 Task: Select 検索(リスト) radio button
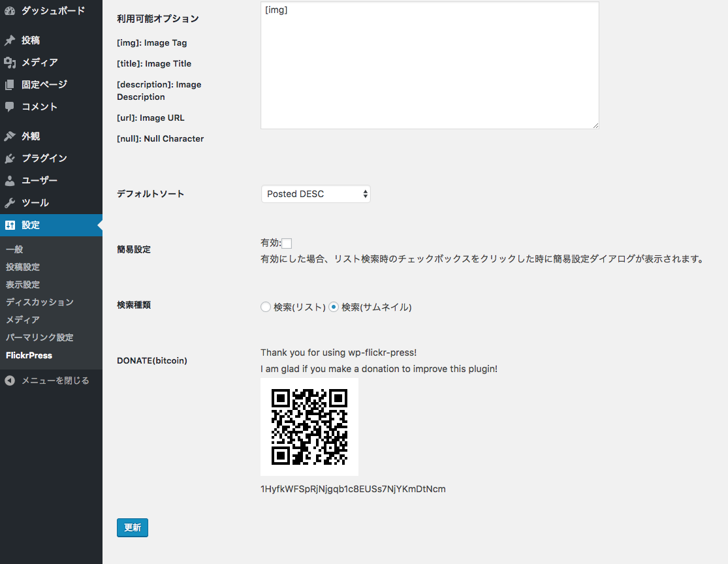coord(266,307)
